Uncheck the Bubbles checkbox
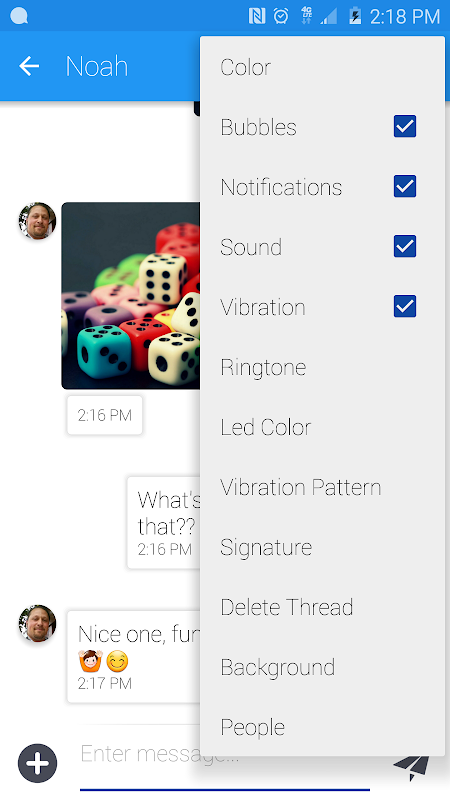Screen dimensions: 450x800 point(405,127)
